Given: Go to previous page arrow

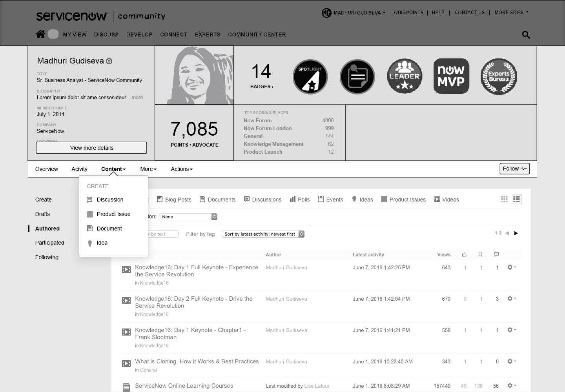Looking at the screenshot, I should click(507, 233).
